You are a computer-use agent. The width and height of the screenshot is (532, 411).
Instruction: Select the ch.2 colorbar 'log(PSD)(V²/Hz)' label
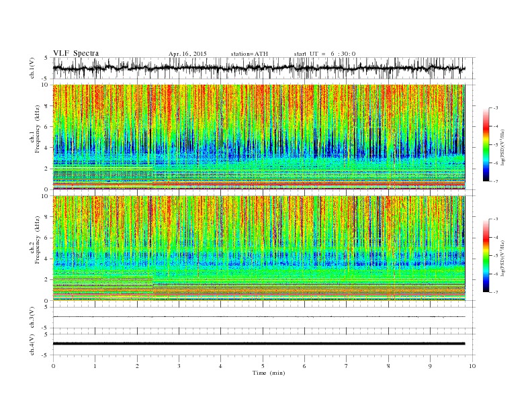[x=502, y=258]
